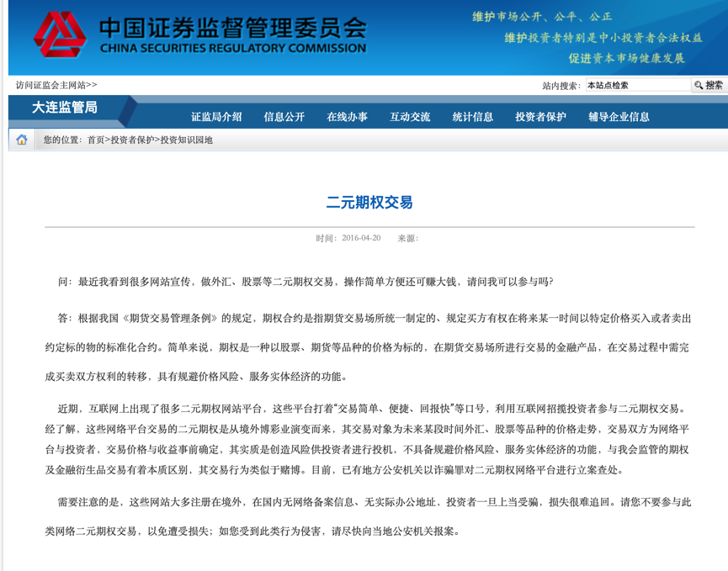Click the slogan 维护市场公开、公平、公正
Screen dimensions: 728x571
click(x=542, y=17)
